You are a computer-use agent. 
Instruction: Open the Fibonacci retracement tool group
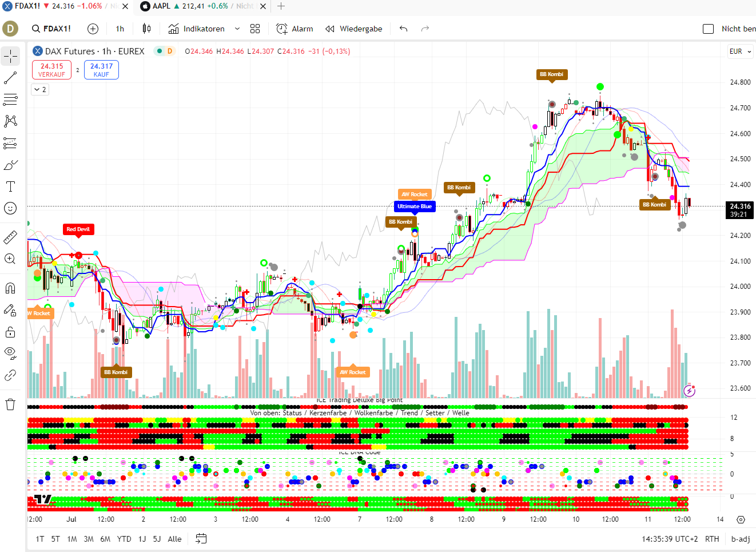coord(10,100)
